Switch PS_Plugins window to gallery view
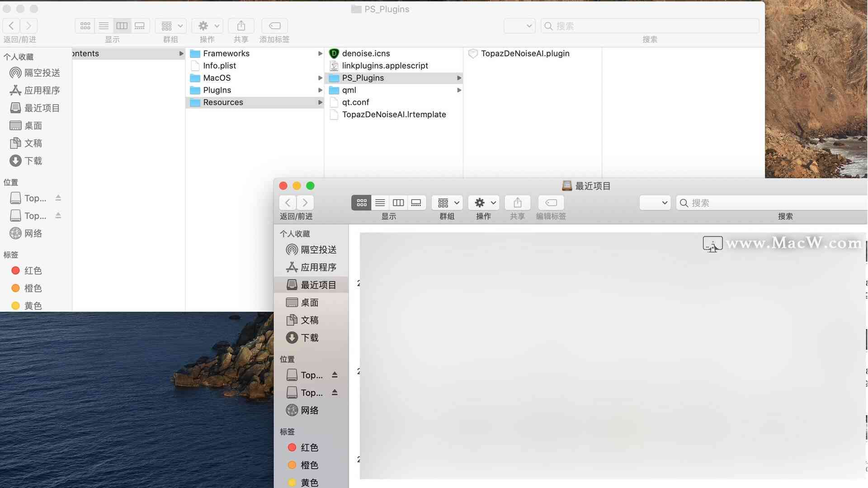Image resolution: width=868 pixels, height=488 pixels. tap(140, 26)
